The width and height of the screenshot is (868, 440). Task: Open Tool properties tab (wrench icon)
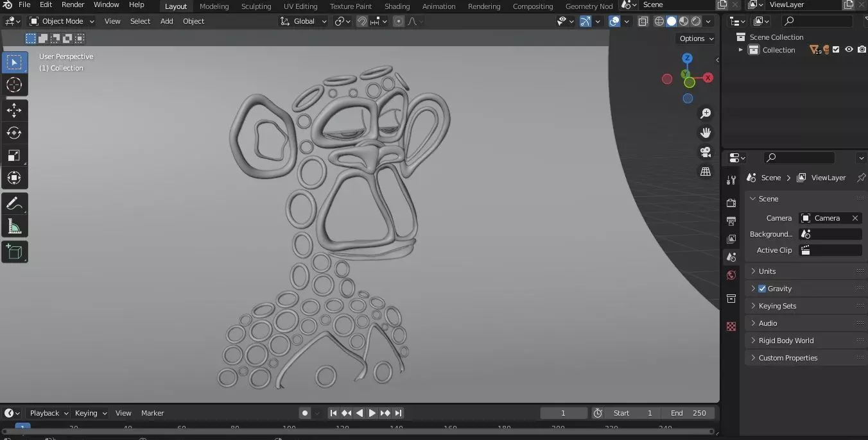point(731,180)
